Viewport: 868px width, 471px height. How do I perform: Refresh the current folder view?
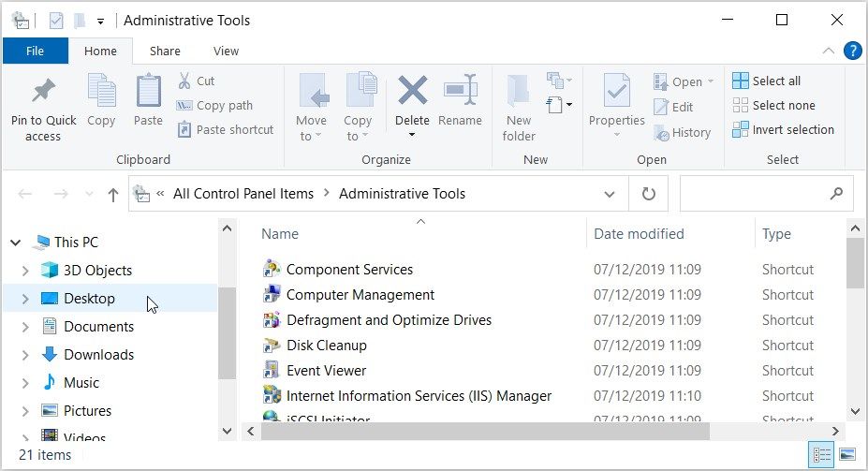pyautogui.click(x=648, y=194)
